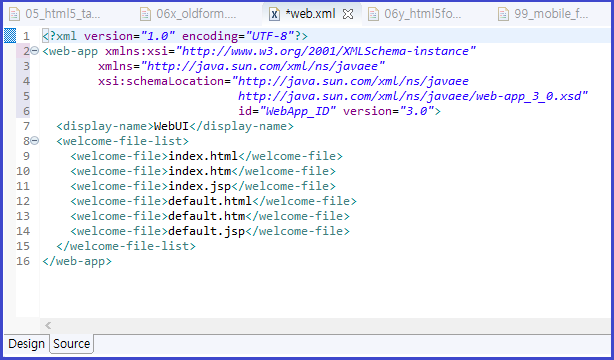
Task: Click the closing </web-app> tag
Action: tap(77, 261)
